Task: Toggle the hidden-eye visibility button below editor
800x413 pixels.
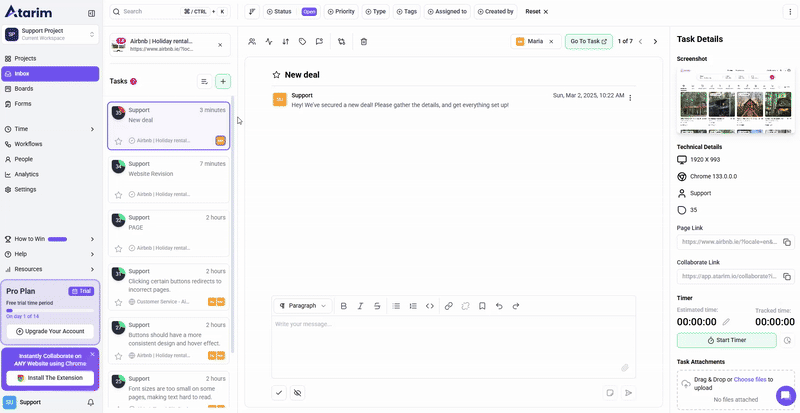Action: tap(298, 393)
